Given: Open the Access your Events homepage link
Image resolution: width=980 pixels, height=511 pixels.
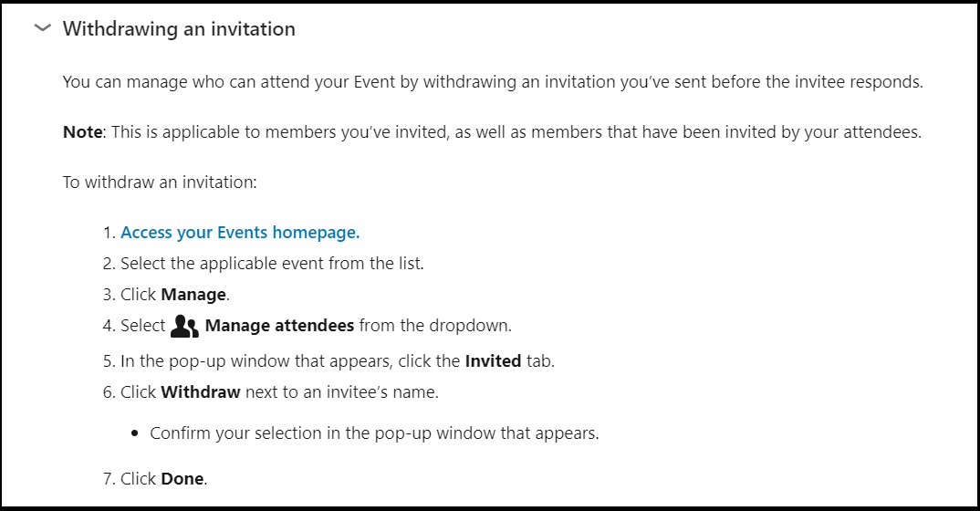Looking at the screenshot, I should pos(240,233).
